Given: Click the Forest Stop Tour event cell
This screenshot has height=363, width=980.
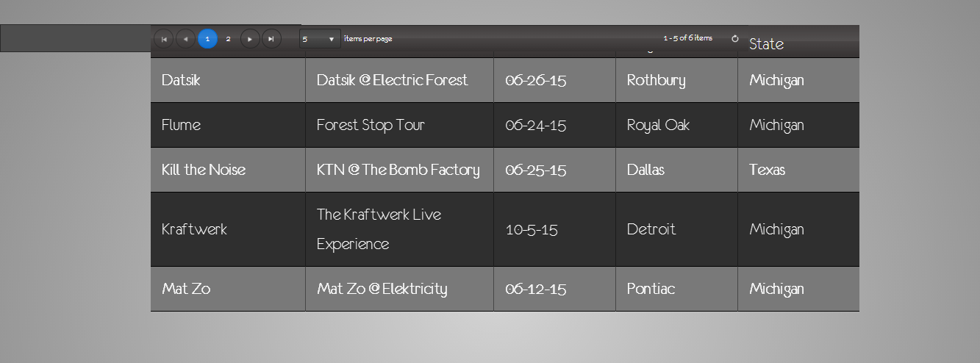Looking at the screenshot, I should tap(371, 125).
